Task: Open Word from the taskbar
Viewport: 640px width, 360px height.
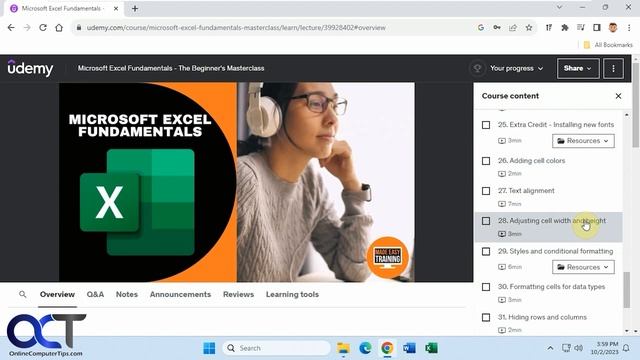Action: 409,348
